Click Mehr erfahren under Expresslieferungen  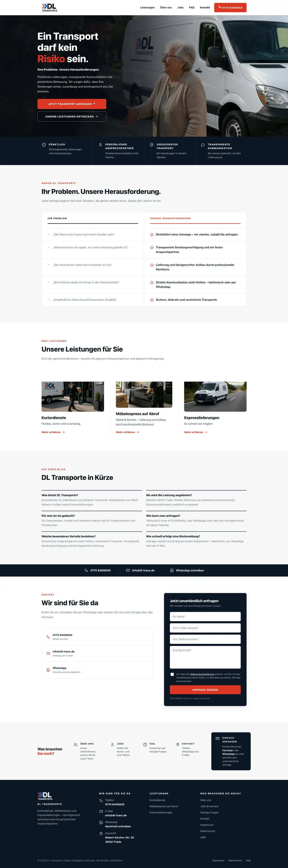click(196, 432)
